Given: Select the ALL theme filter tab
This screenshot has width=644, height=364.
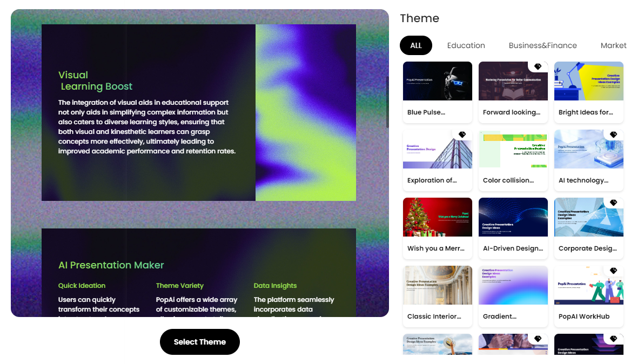Looking at the screenshot, I should point(415,45).
